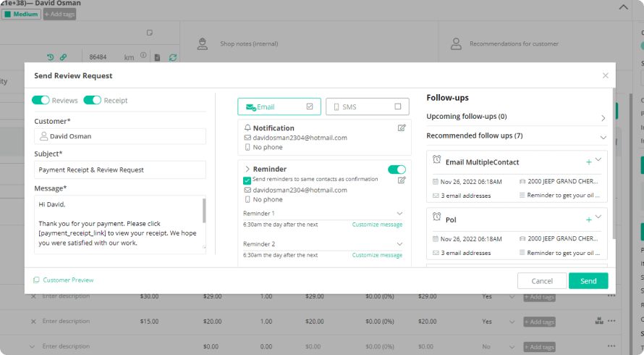The width and height of the screenshot is (644, 355).
Task: Edit the Notification contact details
Action: pos(402,128)
